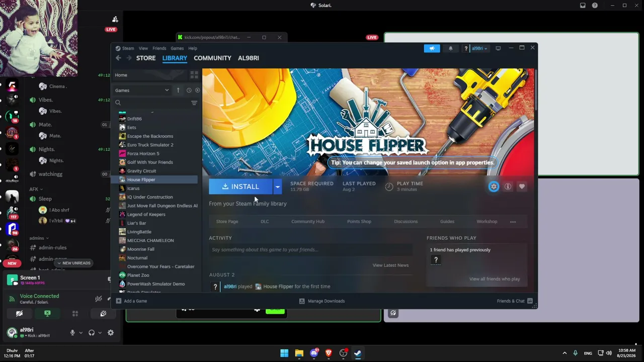Open library advanced filter options icon

pyautogui.click(x=194, y=103)
